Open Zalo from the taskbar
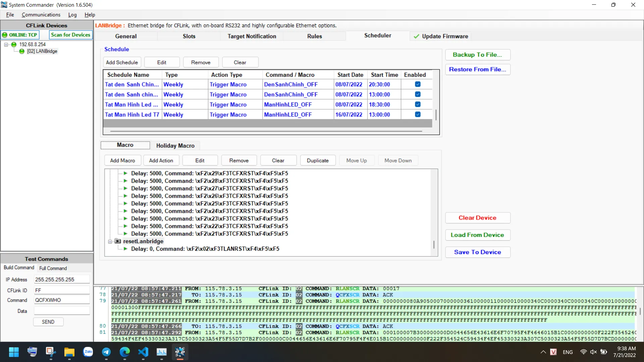 coord(88,352)
